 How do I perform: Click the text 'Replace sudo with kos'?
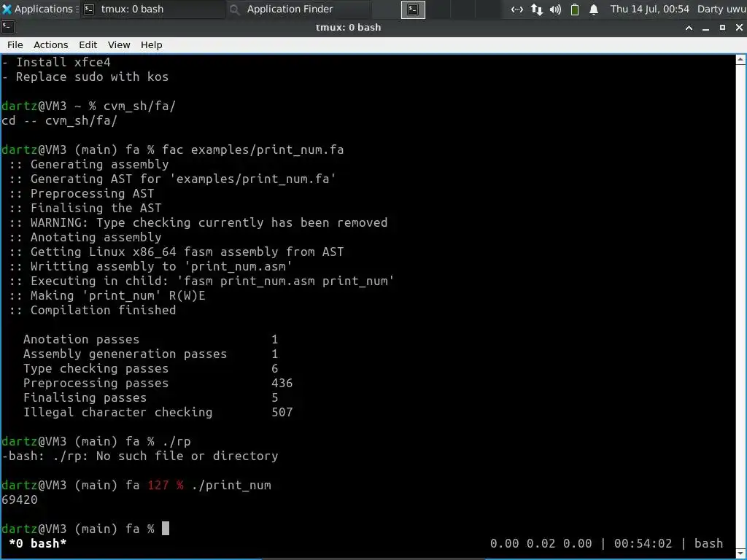92,77
